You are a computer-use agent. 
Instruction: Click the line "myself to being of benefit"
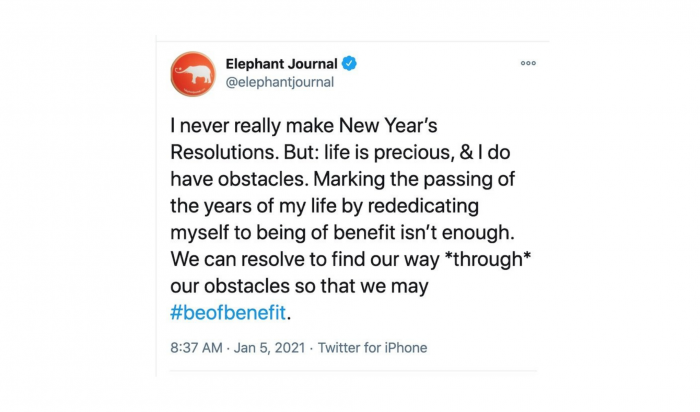tap(283, 233)
